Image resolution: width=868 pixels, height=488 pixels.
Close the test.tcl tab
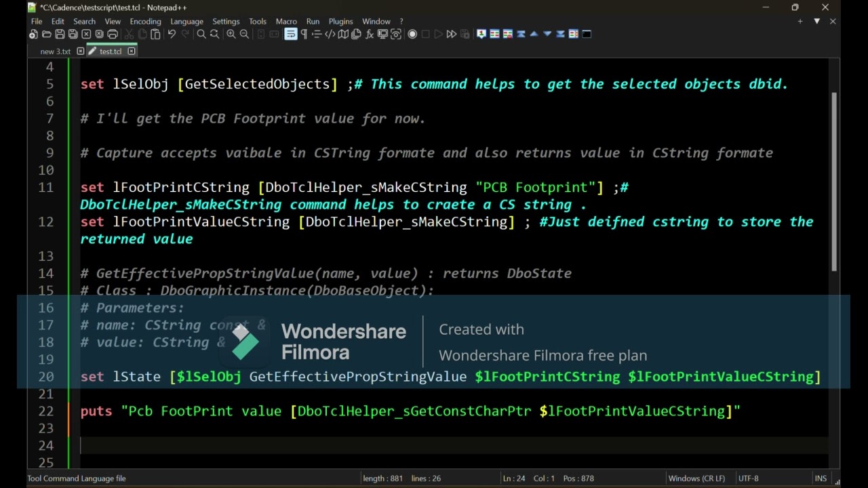click(132, 52)
